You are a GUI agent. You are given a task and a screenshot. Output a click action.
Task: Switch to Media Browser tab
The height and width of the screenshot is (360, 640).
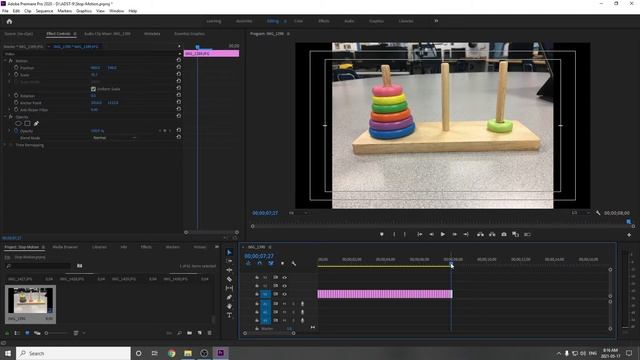65,247
